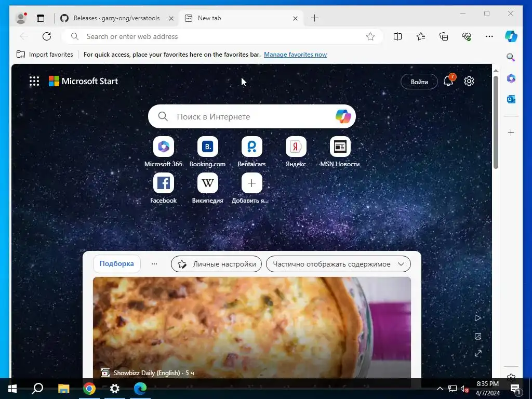Open Windows Settings gear in the taskbar
Image resolution: width=532 pixels, height=399 pixels.
115,389
